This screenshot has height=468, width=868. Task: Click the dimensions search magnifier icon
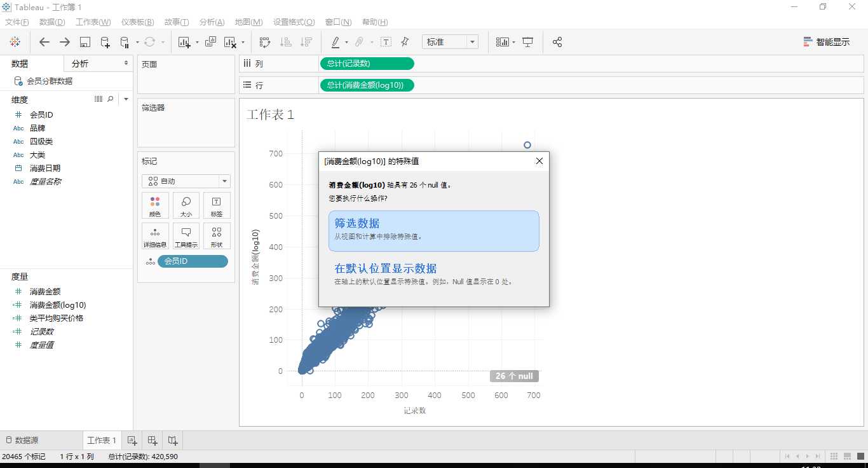[x=111, y=99]
